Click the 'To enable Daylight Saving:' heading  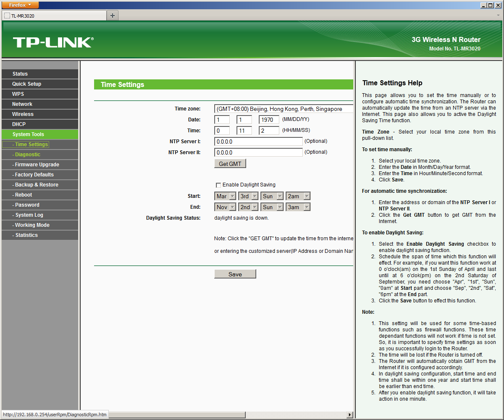click(393, 232)
